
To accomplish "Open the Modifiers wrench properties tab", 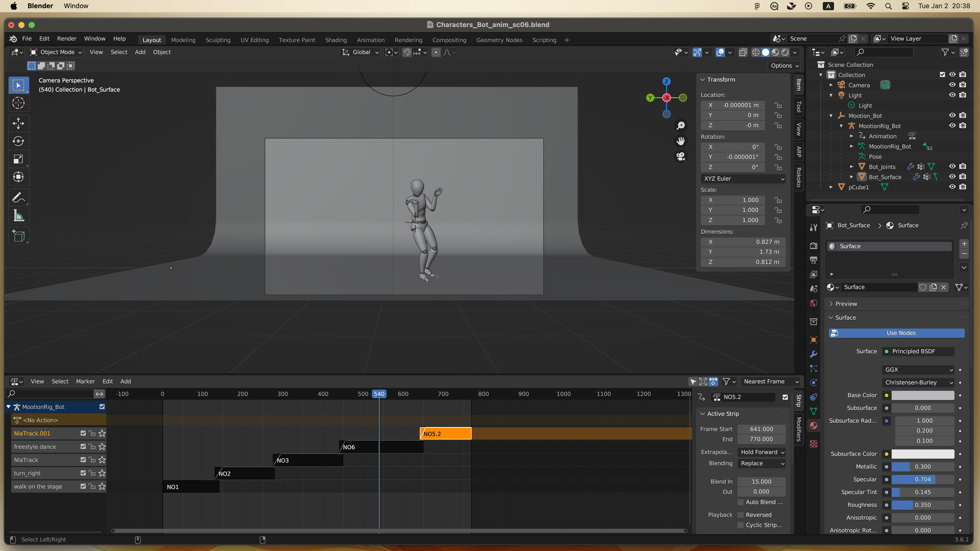I will tap(813, 354).
